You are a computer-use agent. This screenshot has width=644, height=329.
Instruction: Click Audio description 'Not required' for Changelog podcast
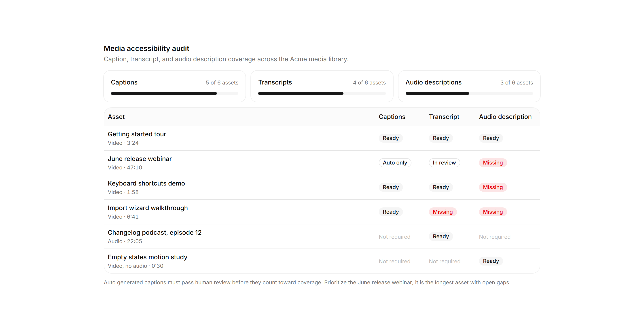click(x=494, y=237)
